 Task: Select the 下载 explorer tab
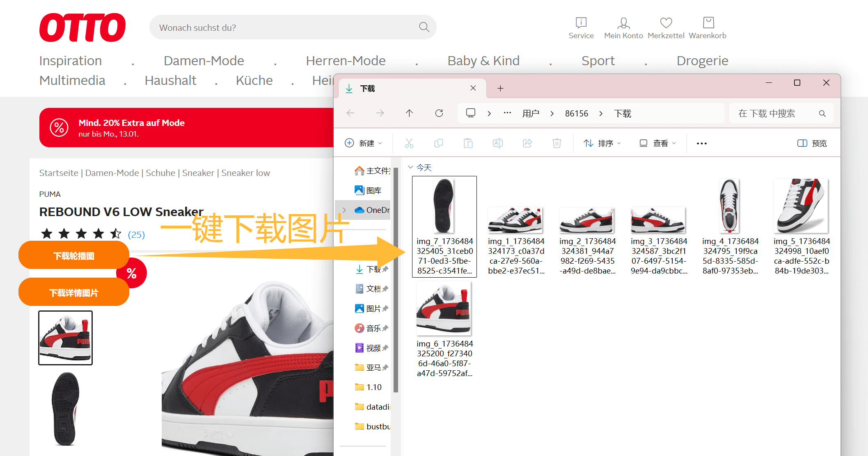(412, 88)
